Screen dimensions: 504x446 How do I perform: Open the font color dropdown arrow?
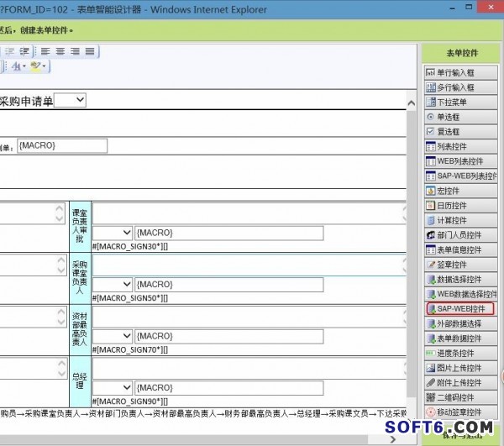[24, 66]
